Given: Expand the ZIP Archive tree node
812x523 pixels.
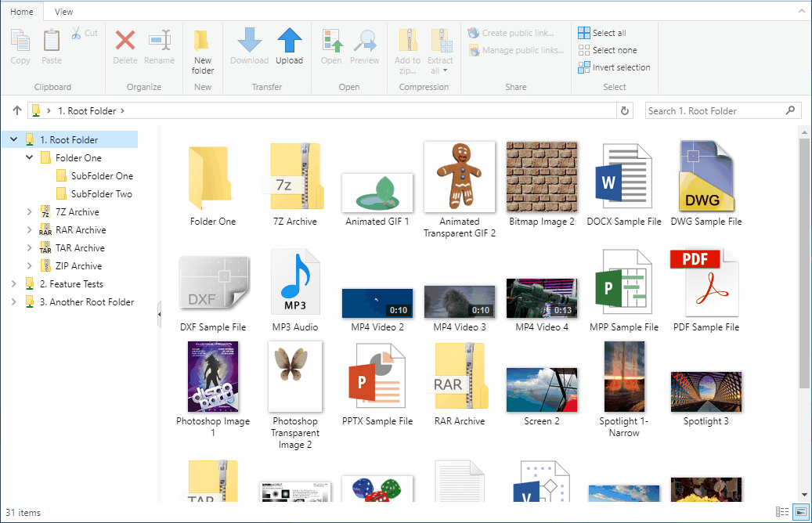Looking at the screenshot, I should tap(30, 266).
